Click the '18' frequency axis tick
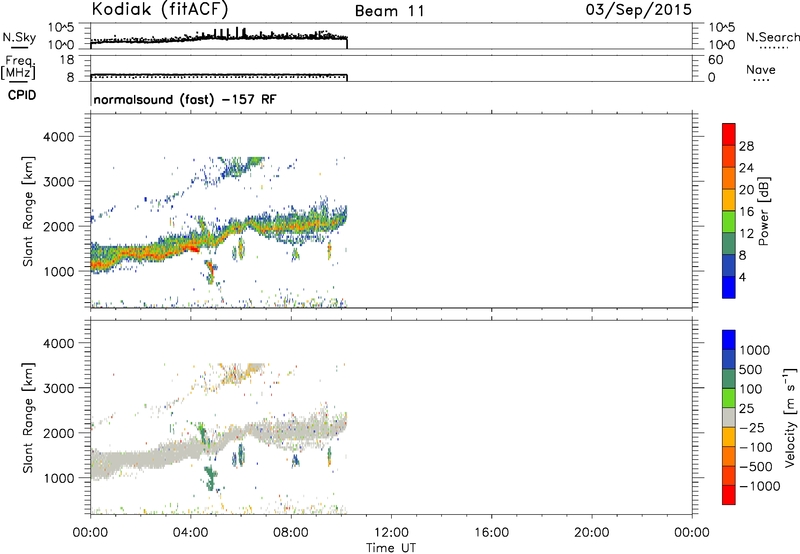 [x=67, y=60]
